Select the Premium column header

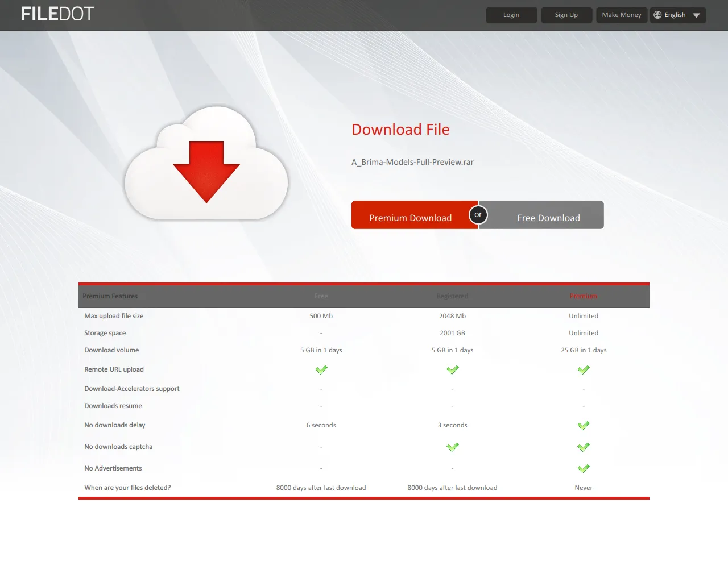583,296
